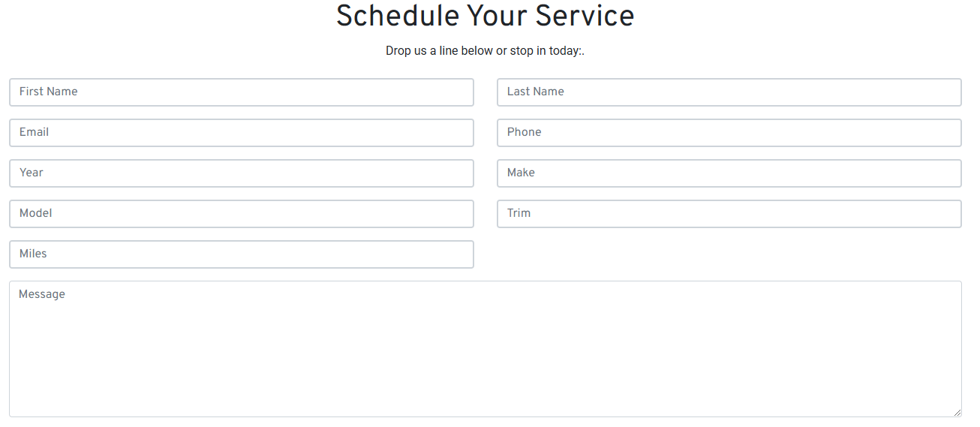This screenshot has width=980, height=427.
Task: Select the Email input field
Action: pyautogui.click(x=241, y=133)
